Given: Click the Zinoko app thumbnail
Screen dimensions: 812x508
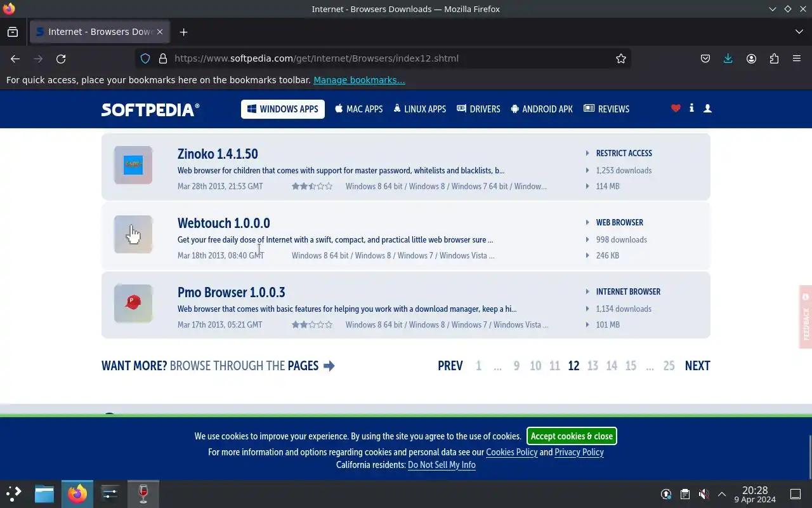Looking at the screenshot, I should click(x=133, y=165).
